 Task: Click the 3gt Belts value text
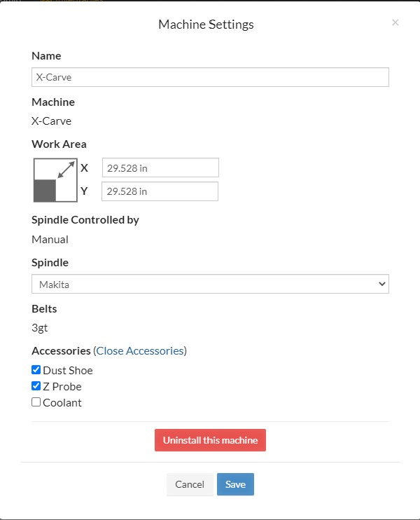click(40, 327)
